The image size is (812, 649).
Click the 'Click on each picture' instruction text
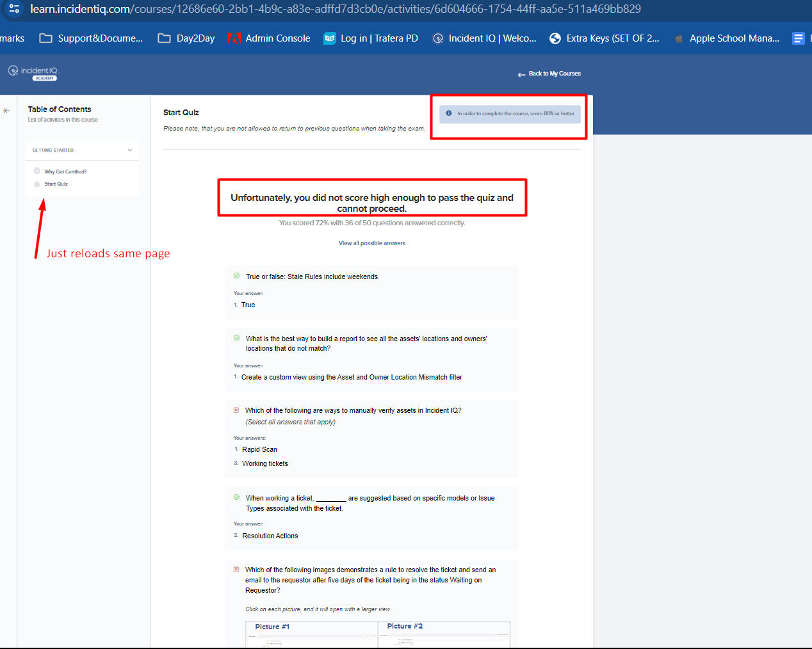pyautogui.click(x=318, y=609)
